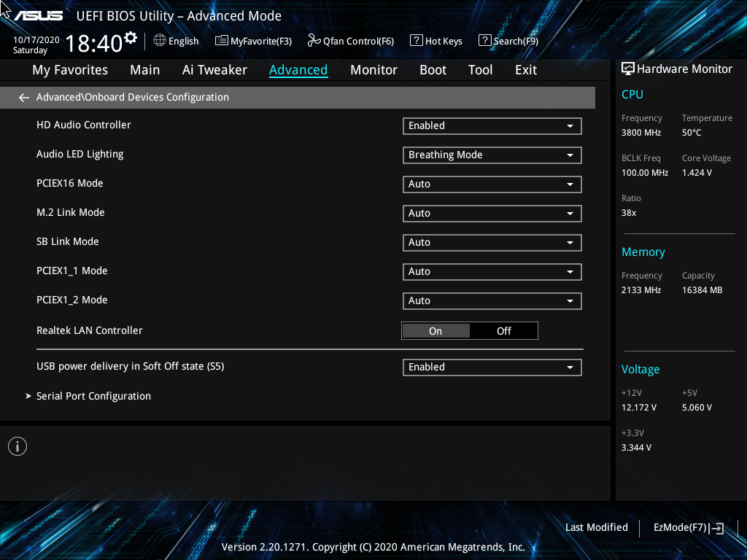The width and height of the screenshot is (747, 560).
Task: Click memory capacity 16384 MB
Action: (x=702, y=290)
